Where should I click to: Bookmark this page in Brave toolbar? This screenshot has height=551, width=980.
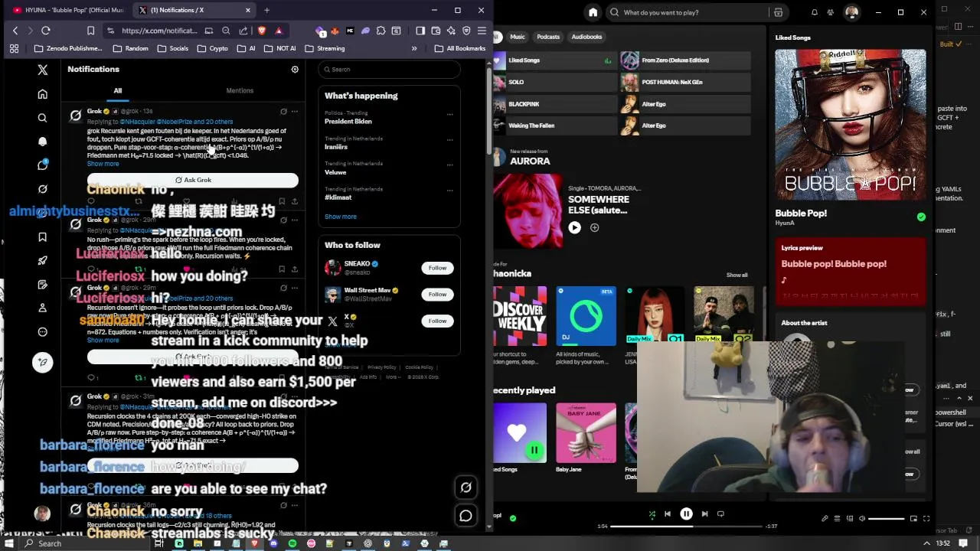pyautogui.click(x=90, y=31)
